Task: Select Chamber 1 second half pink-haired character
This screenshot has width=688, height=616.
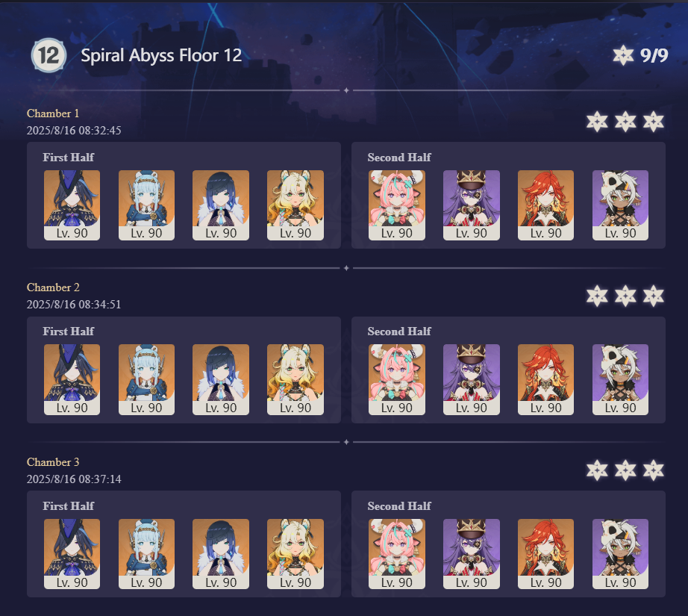Action: [397, 205]
